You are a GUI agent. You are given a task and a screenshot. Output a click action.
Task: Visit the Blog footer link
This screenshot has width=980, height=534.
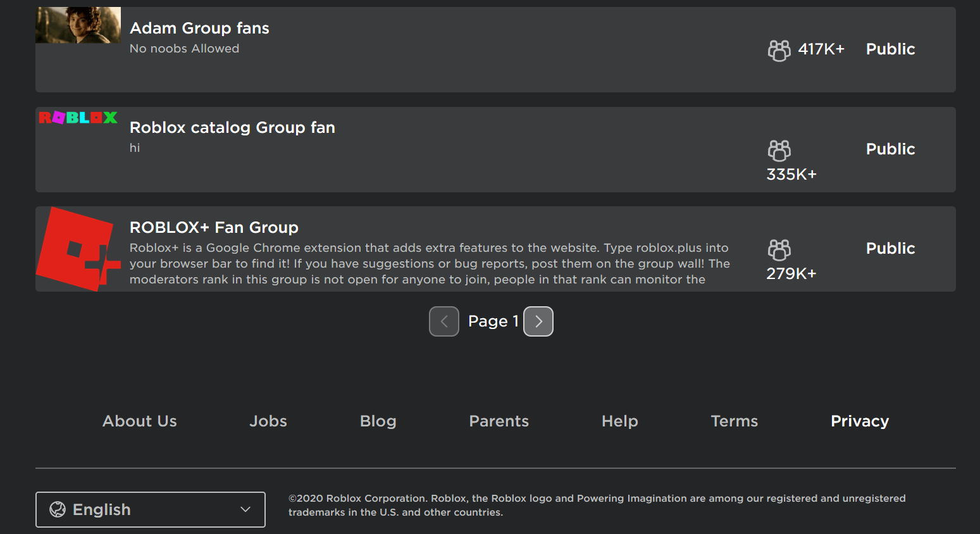pyautogui.click(x=378, y=421)
